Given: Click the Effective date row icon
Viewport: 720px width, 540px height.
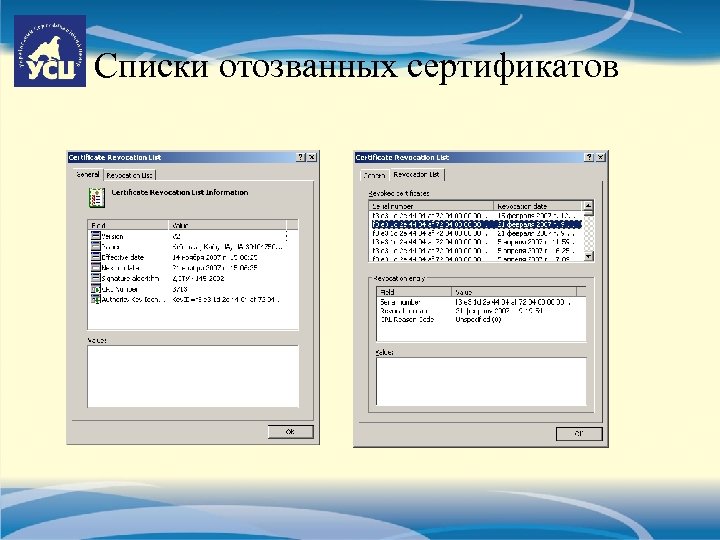Looking at the screenshot, I should (96, 257).
